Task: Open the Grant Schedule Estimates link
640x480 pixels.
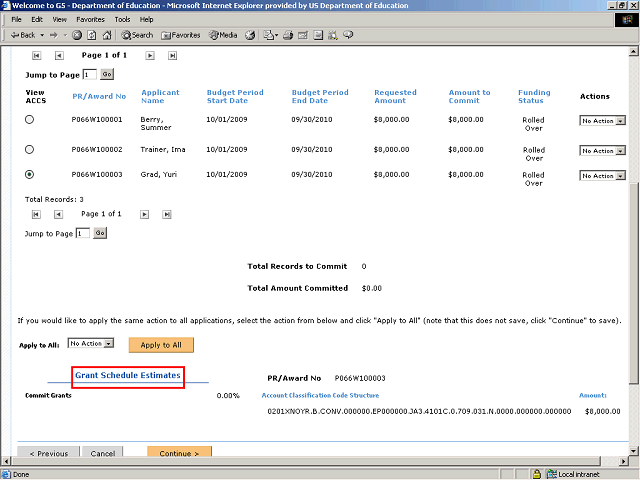Action: pyautogui.click(x=127, y=376)
